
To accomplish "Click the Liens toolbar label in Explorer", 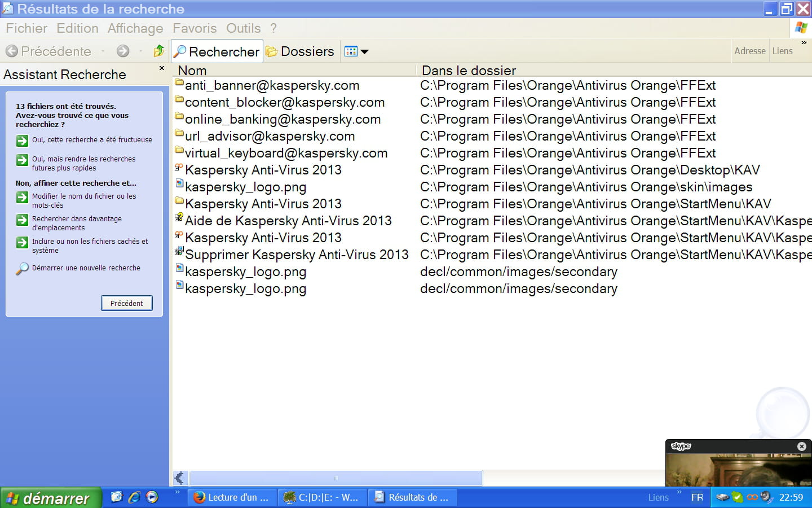I will click(x=782, y=51).
